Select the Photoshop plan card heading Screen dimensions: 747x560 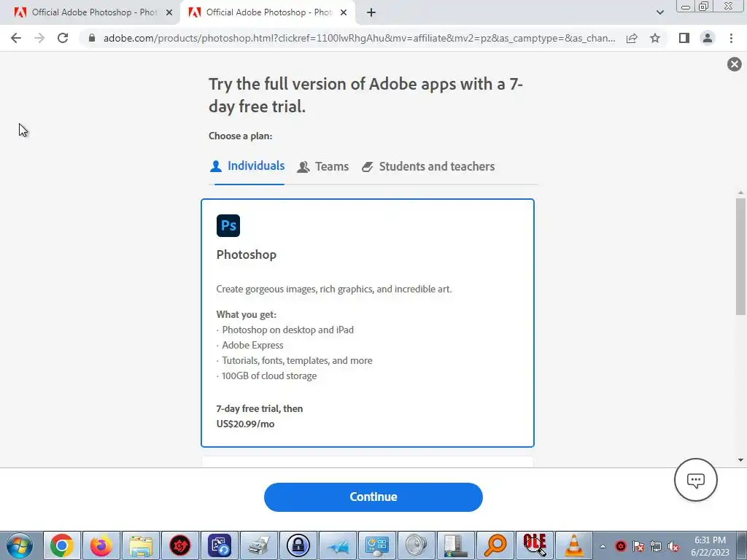247,254
